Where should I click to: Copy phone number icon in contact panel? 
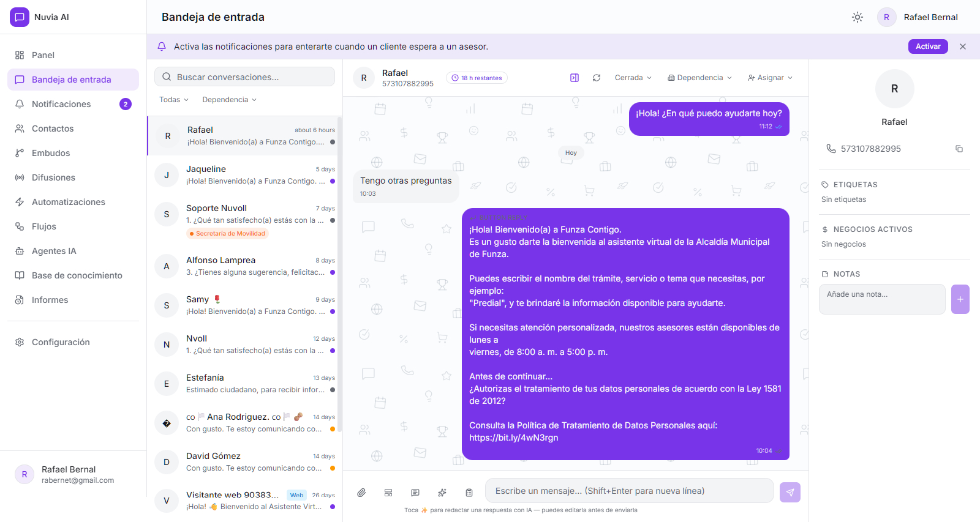click(x=959, y=149)
